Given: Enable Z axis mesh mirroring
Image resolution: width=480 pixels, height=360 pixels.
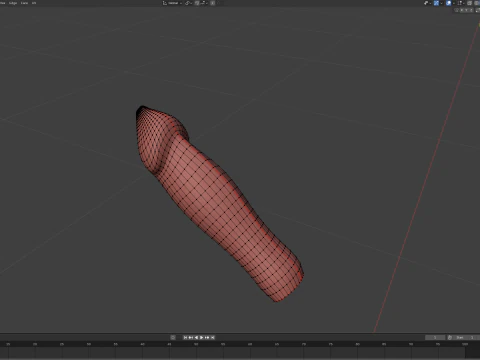Looking at the screenshot, I should coord(471,10).
